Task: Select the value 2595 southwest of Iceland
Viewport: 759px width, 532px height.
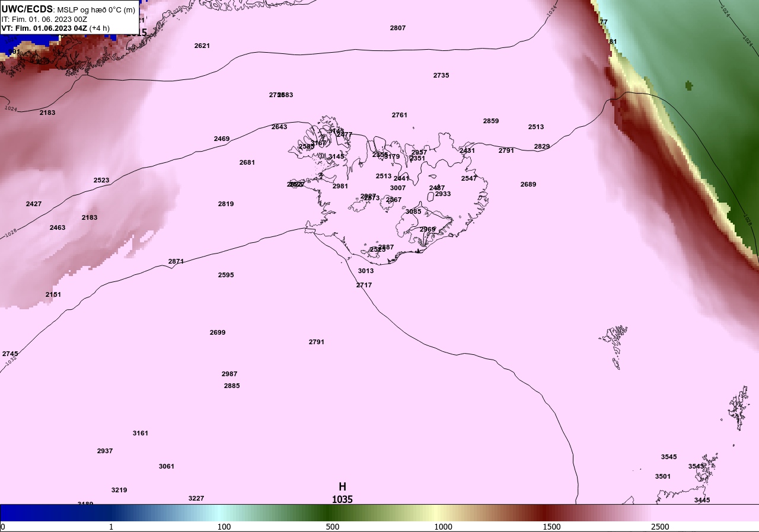Action: tap(226, 275)
